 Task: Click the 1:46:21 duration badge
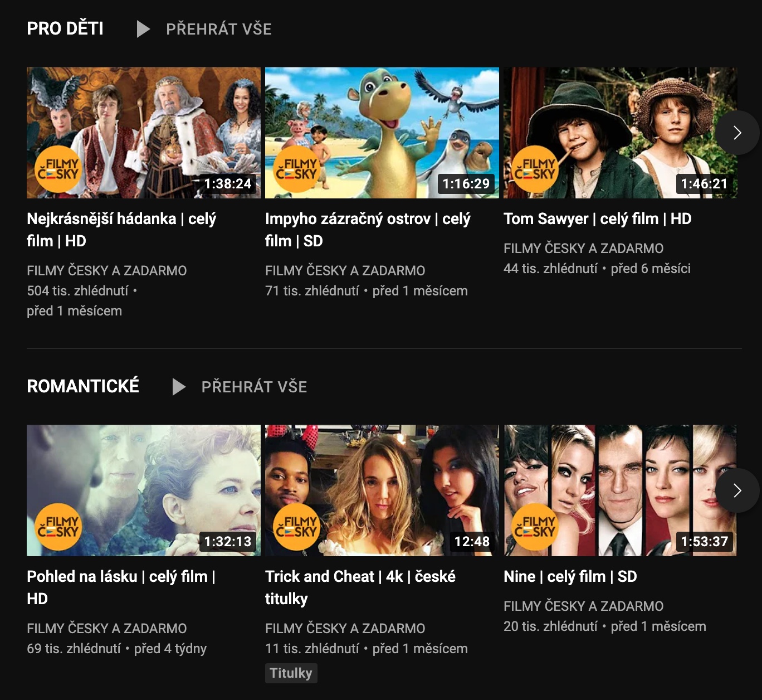coord(705,184)
